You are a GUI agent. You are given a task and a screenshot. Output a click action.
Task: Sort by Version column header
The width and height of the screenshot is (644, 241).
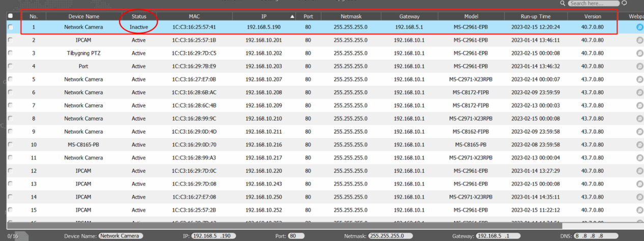click(593, 16)
